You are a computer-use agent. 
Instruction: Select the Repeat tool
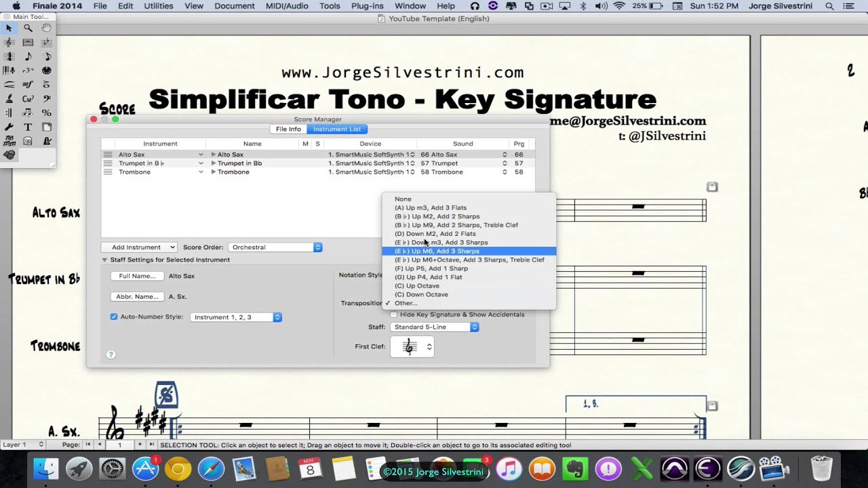9,113
